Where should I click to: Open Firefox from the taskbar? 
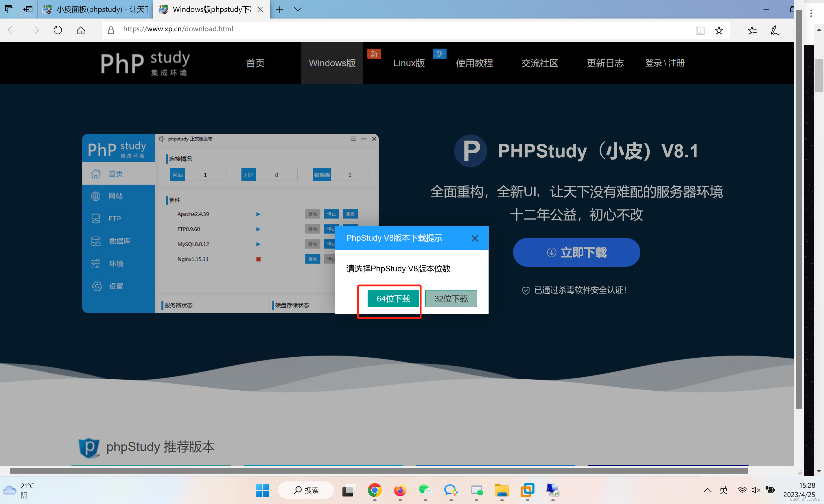tap(400, 490)
